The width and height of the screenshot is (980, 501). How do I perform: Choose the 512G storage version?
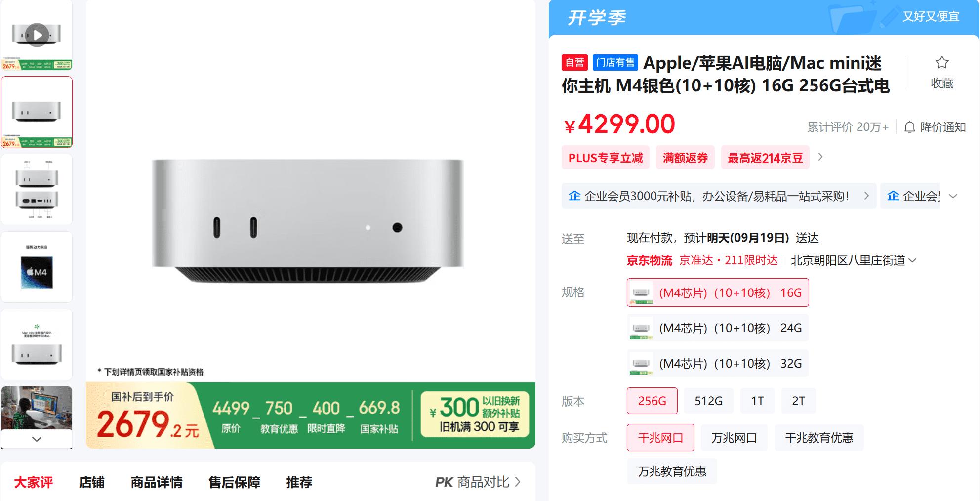coord(708,401)
